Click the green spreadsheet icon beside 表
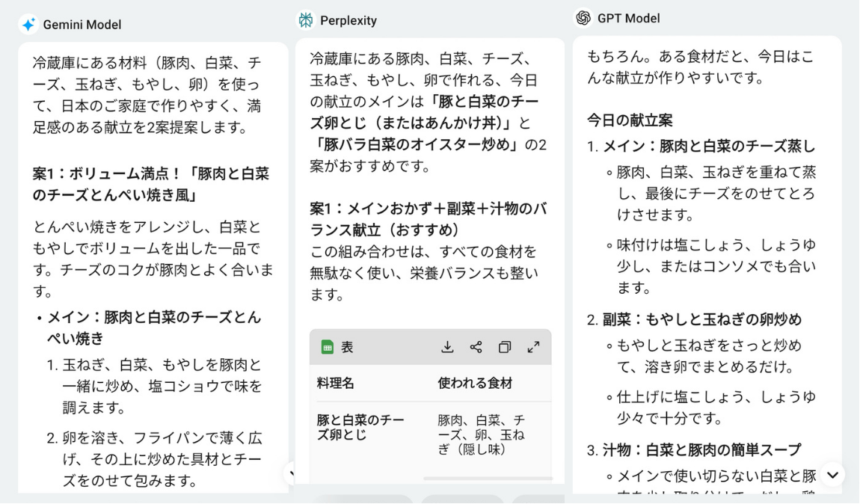The height and width of the screenshot is (504, 860). (328, 347)
